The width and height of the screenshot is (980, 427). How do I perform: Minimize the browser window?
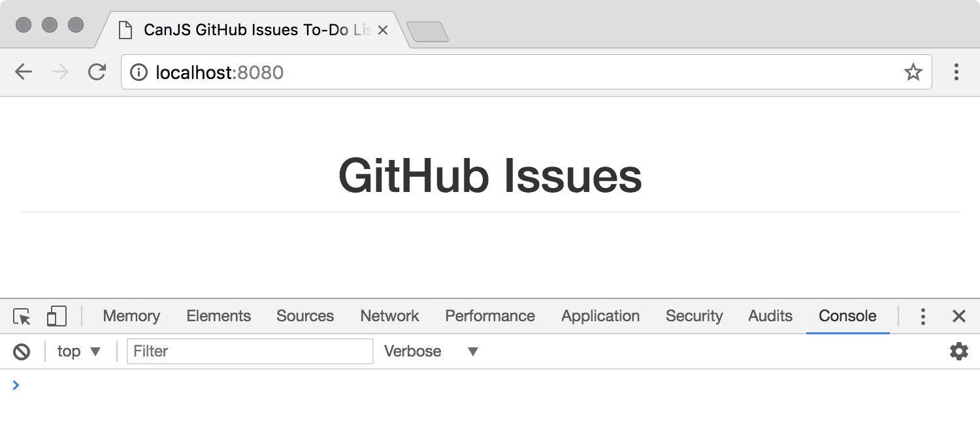[x=50, y=25]
